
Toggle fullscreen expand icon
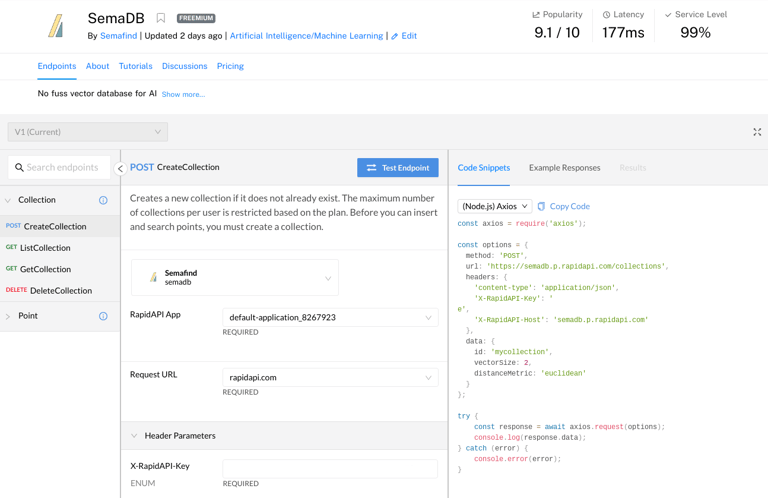757,132
